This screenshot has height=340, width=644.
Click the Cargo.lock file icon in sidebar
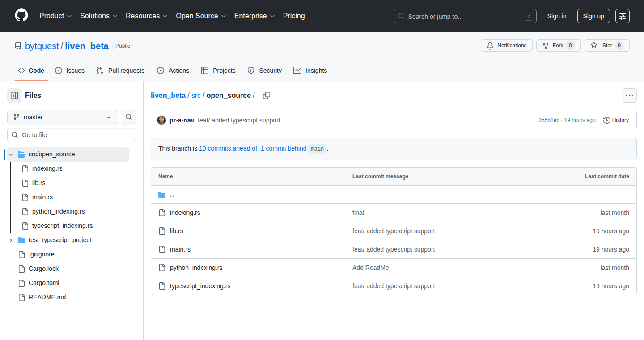point(21,269)
